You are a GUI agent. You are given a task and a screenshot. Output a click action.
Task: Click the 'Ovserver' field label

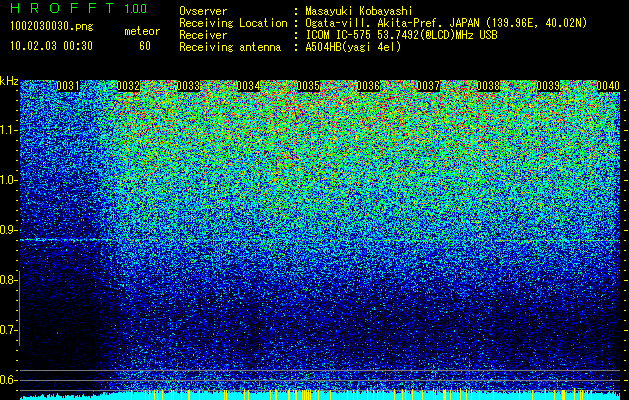[x=203, y=11]
